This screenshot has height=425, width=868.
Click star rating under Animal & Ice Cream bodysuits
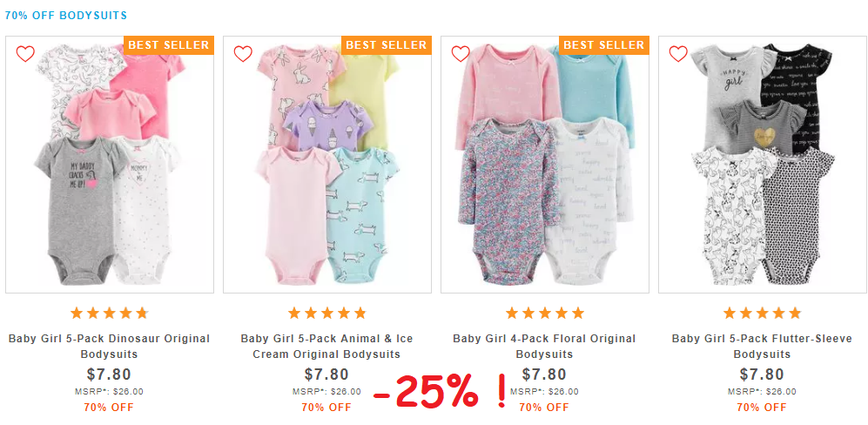pos(326,313)
